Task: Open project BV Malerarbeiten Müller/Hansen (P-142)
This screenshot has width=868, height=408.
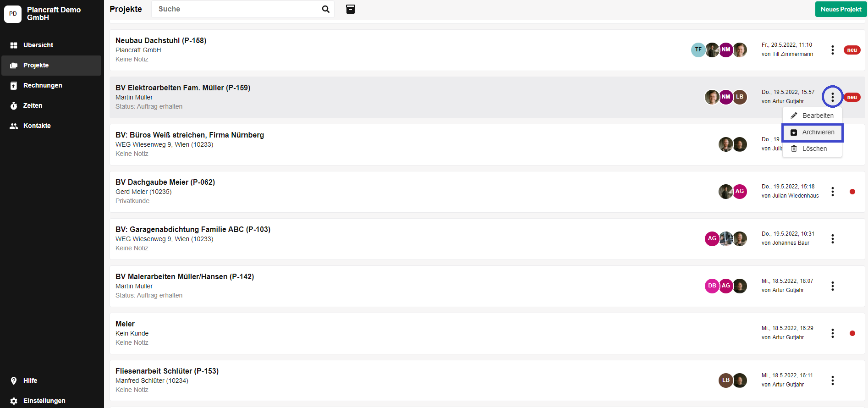Action: click(185, 276)
